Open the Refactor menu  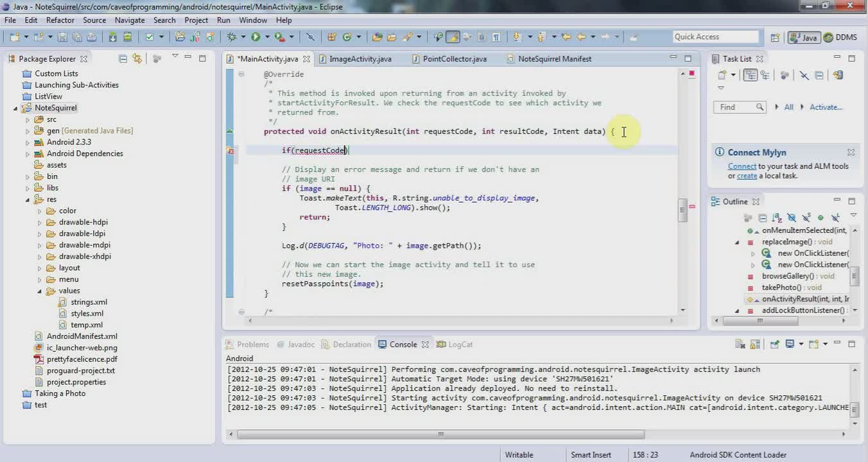[x=60, y=20]
